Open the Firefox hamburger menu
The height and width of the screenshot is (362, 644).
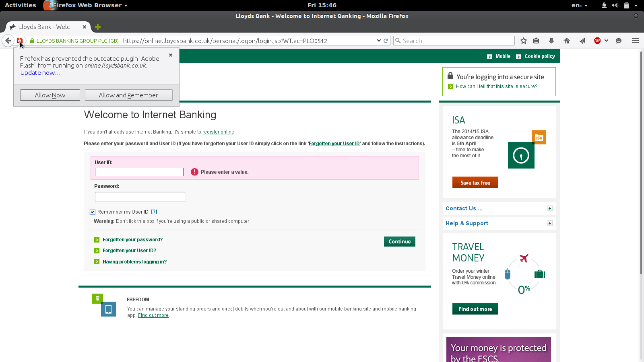[636, 41]
